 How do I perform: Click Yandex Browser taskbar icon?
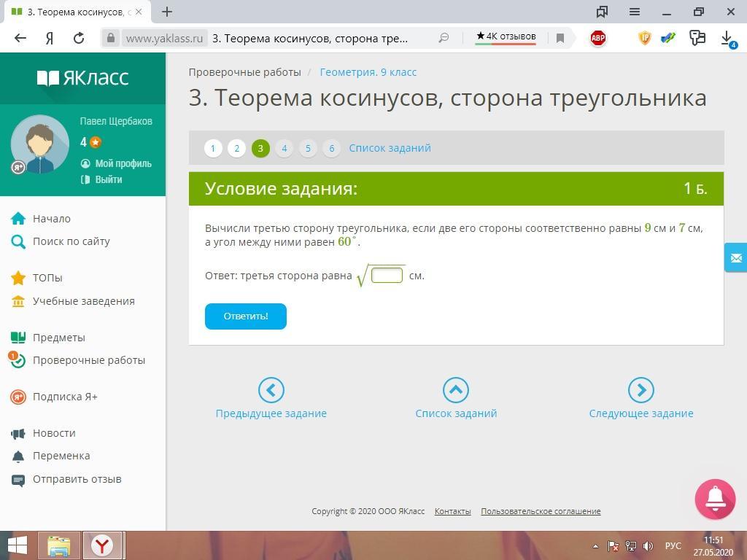[102, 545]
